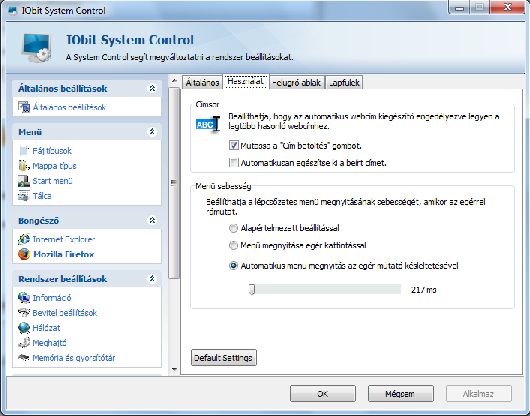Close the IObit System Control window
Image resolution: width=530 pixels, height=416 pixels.
tap(507, 7)
